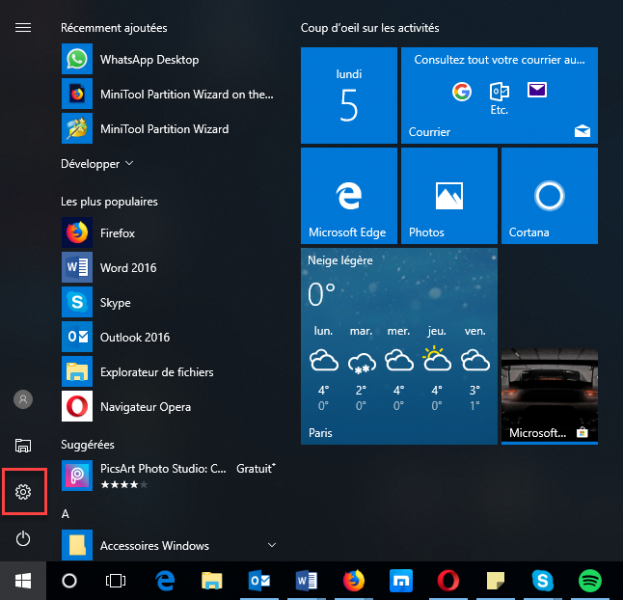623x600 pixels.
Task: Click the Récemment ajoutées heading
Action: pyautogui.click(x=114, y=28)
